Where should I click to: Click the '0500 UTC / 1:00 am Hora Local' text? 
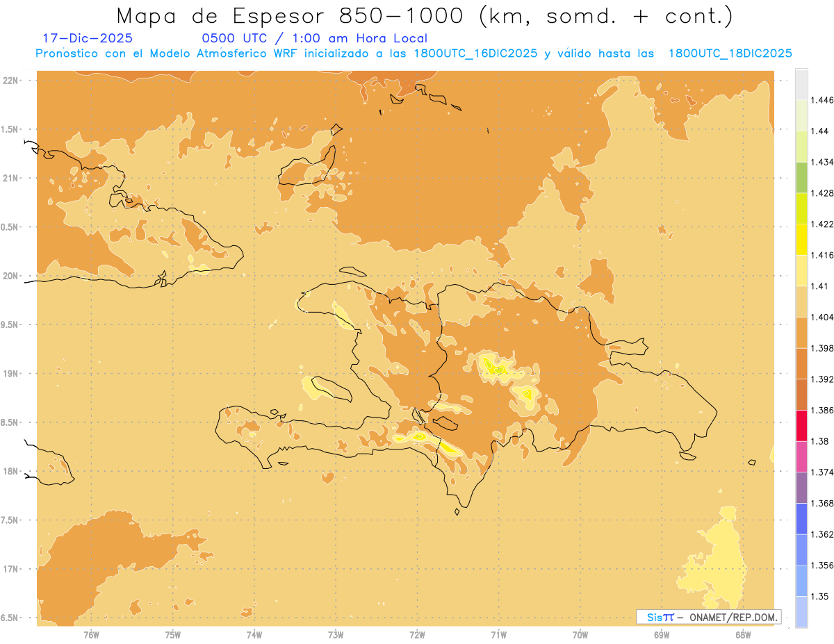point(315,38)
